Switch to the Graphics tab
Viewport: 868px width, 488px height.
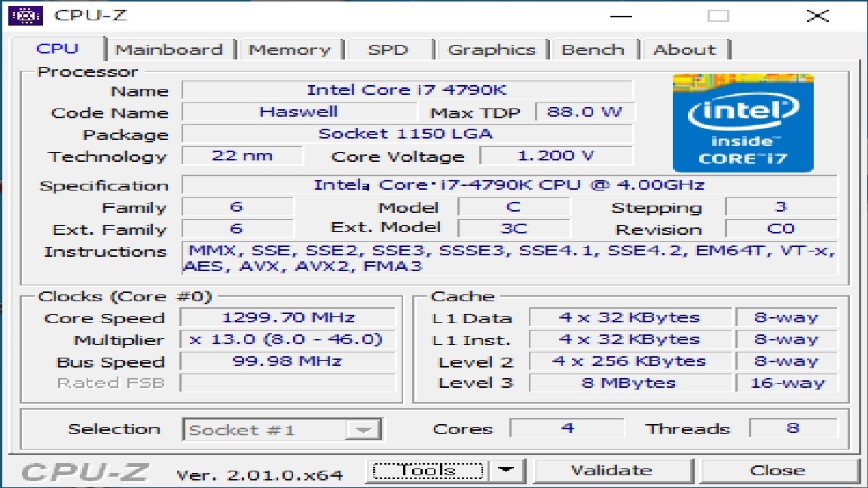[x=492, y=49]
